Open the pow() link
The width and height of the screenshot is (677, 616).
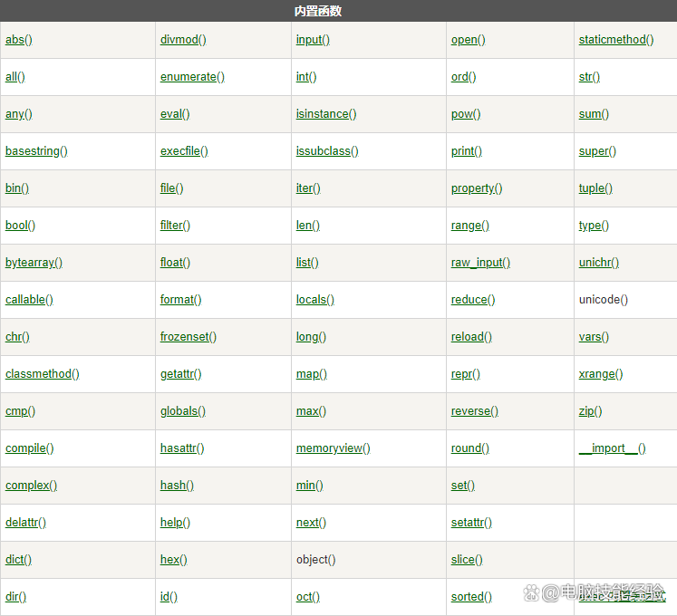pos(466,114)
